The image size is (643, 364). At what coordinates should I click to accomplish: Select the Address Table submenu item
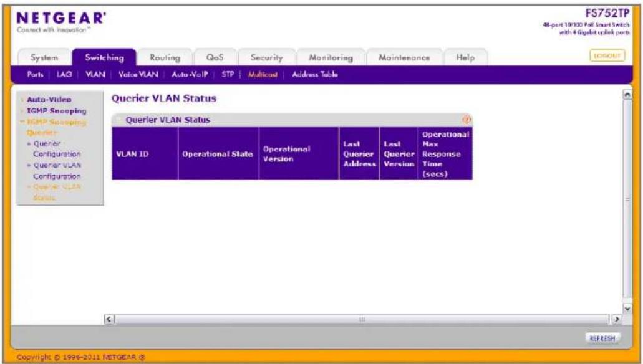314,74
